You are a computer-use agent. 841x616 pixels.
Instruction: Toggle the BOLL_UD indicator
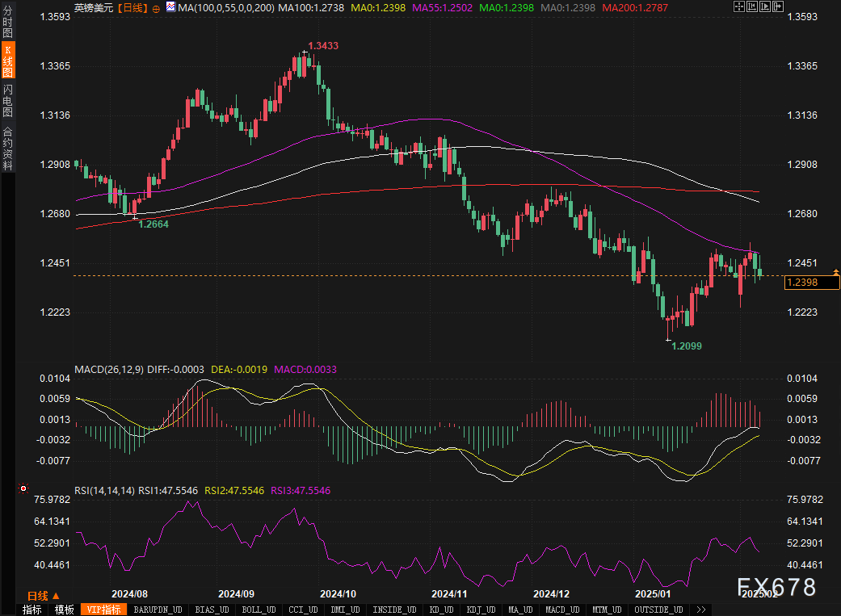tap(258, 610)
